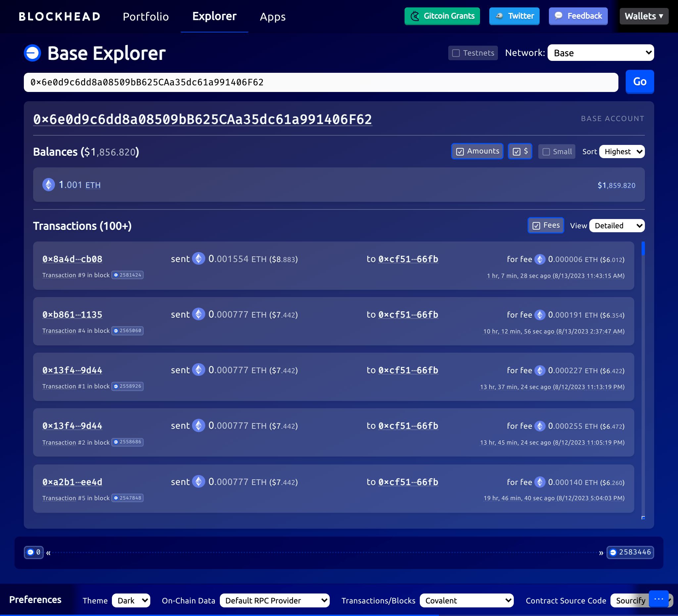Viewport: 678px width, 616px height.
Task: Focus the address search input field
Action: click(x=321, y=82)
